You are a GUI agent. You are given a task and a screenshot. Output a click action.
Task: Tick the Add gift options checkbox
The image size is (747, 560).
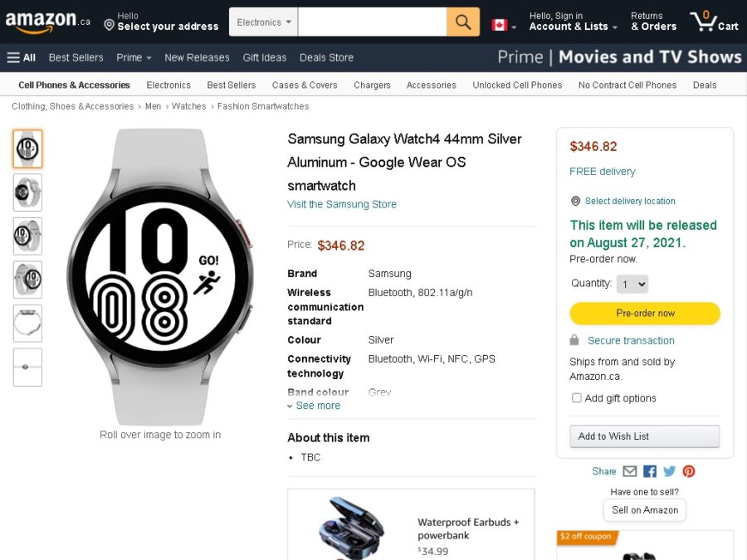pos(577,398)
